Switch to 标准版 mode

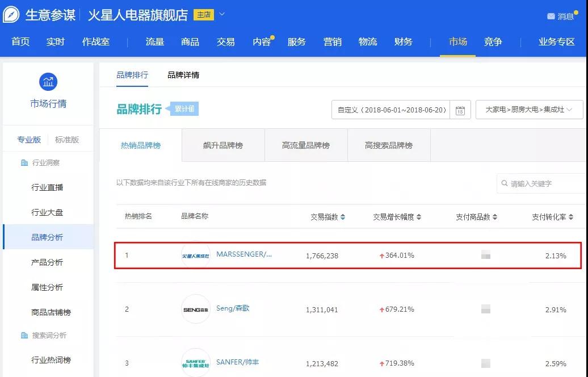click(x=67, y=140)
